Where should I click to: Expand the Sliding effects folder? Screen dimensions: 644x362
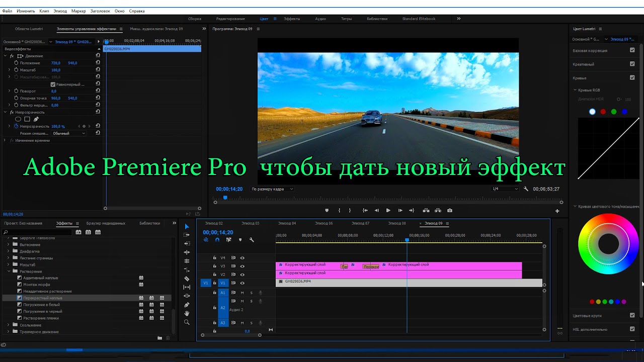click(x=9, y=325)
